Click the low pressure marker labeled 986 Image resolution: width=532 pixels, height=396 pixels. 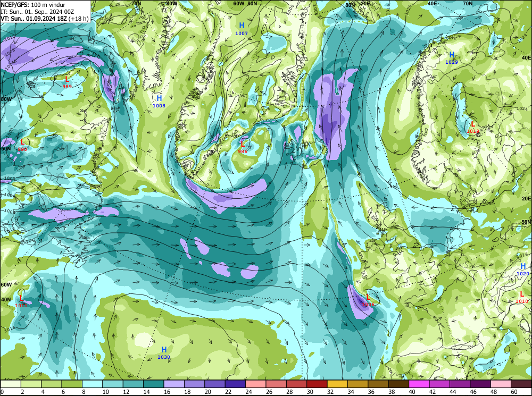(243, 147)
